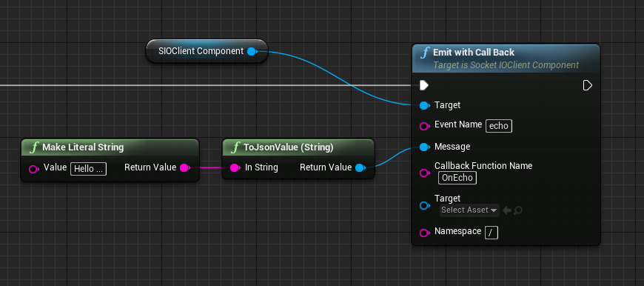Click the blue Target input pin with wire
The image size is (644, 286).
point(425,106)
